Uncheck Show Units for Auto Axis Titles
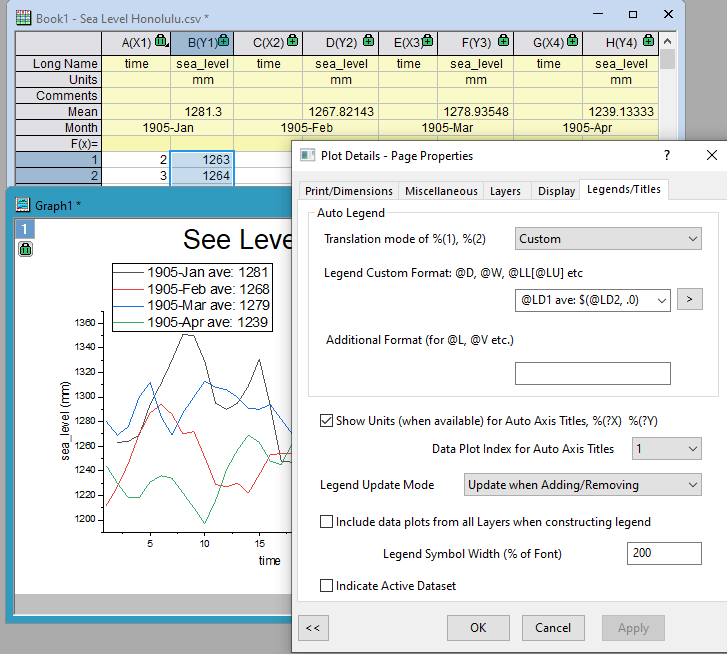This screenshot has width=727, height=654. pos(326,421)
